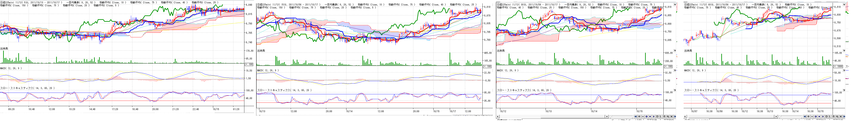868x135 pixels.
Task: Jump to chart start in 60-minute chart toolbar
Action: 805,116
